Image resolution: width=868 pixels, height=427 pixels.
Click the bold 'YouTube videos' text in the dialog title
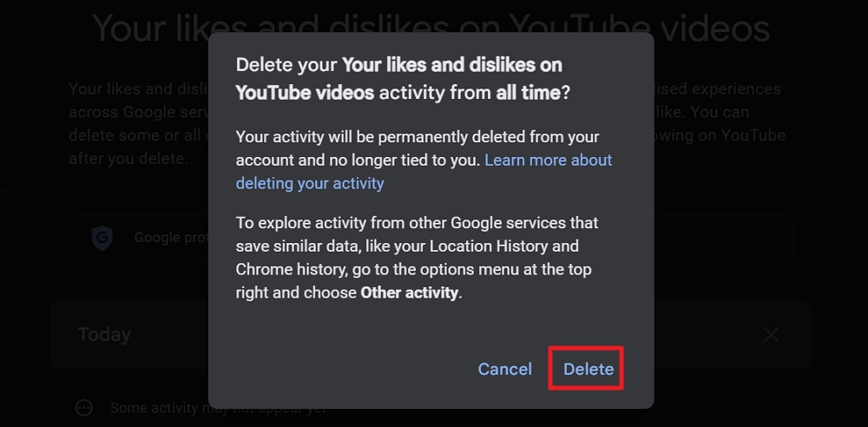[x=305, y=93]
